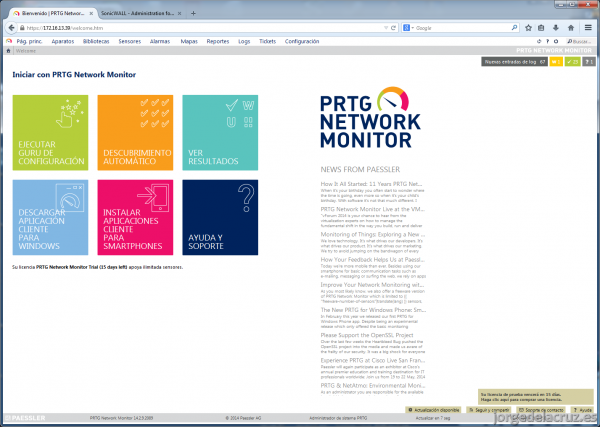Click the Paessler logo in footer
The width and height of the screenshot is (600, 427).
25,418
